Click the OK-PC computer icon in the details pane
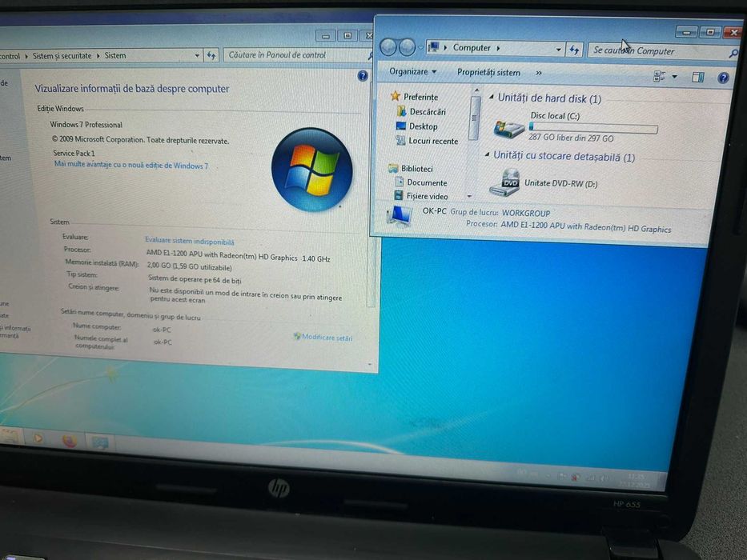Screen dimensions: 747x560 click(x=399, y=217)
